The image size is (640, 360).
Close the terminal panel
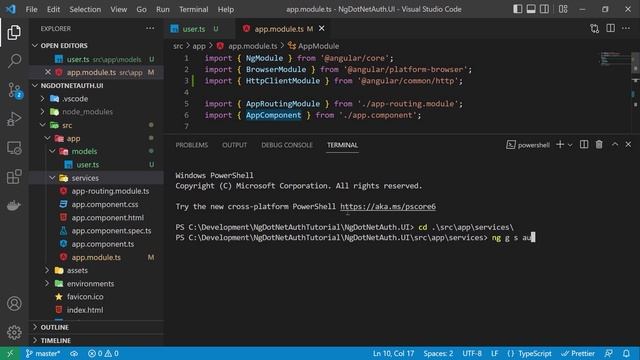point(628,144)
